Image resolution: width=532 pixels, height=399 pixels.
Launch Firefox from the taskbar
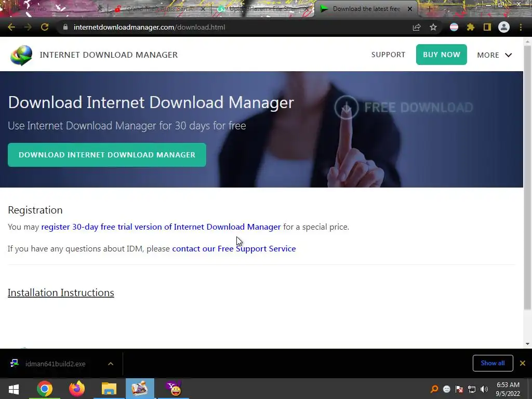click(77, 389)
